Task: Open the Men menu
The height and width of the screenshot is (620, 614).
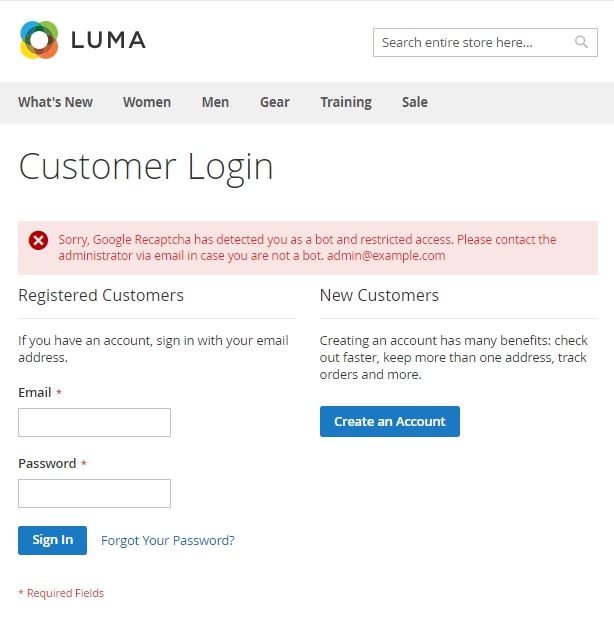Action: 215,102
